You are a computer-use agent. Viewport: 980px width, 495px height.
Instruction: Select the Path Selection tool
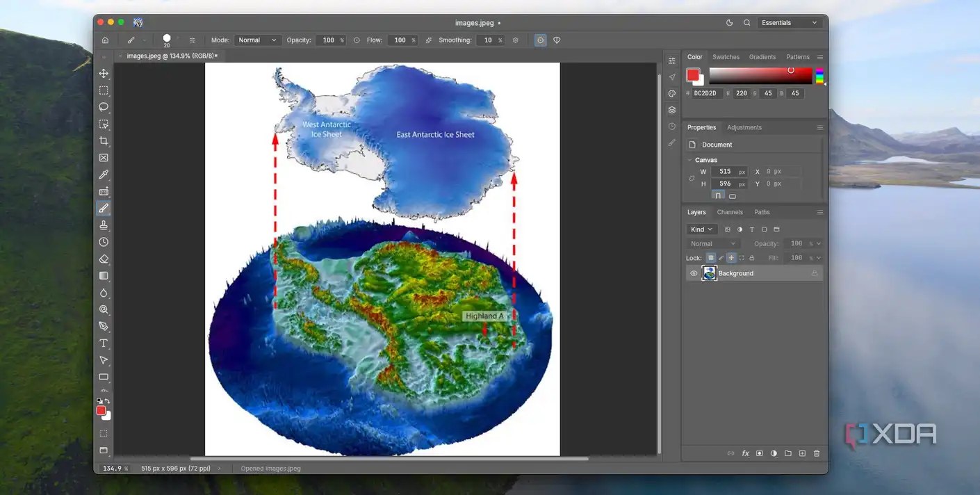tap(104, 360)
